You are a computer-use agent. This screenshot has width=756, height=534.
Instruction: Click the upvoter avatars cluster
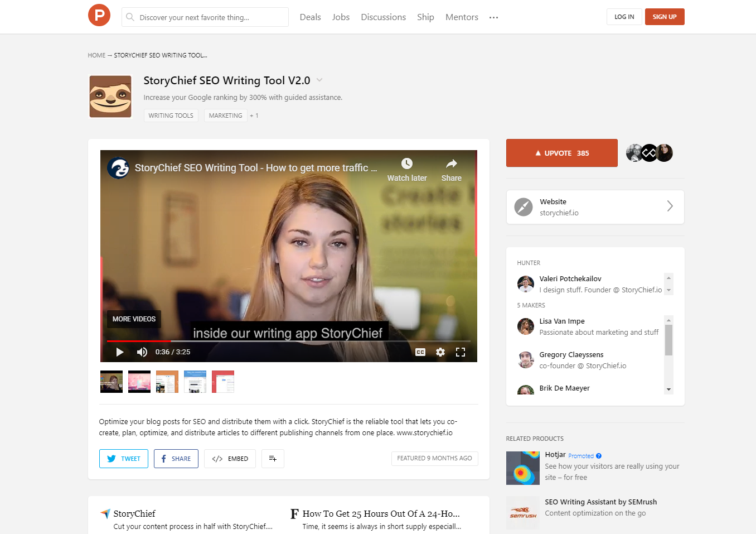tap(650, 153)
